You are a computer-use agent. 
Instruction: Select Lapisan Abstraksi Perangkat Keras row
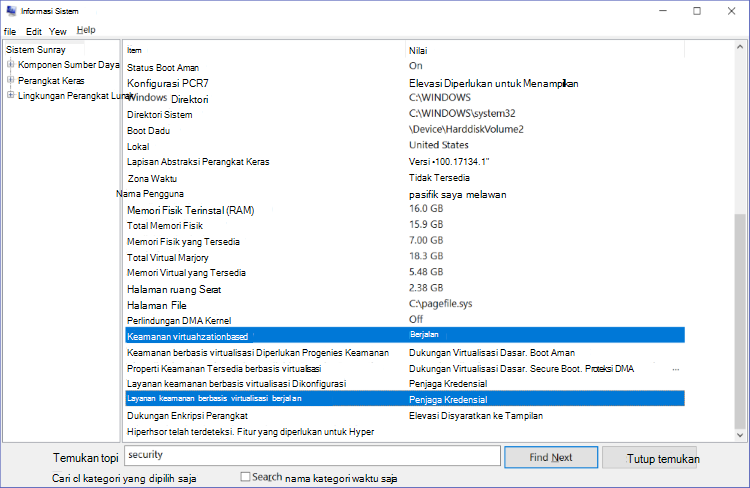tap(405, 162)
